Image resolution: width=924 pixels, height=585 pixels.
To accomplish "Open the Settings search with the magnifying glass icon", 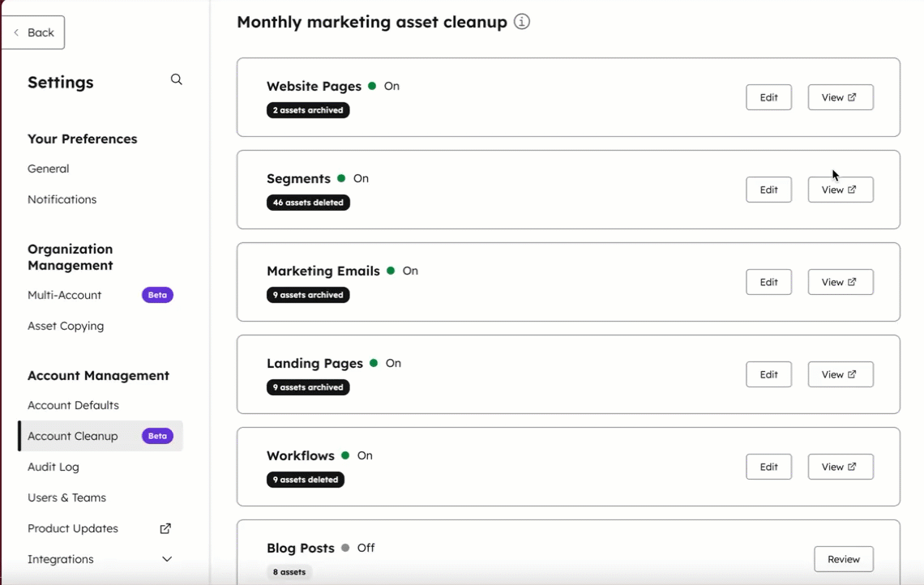I will click(x=176, y=79).
